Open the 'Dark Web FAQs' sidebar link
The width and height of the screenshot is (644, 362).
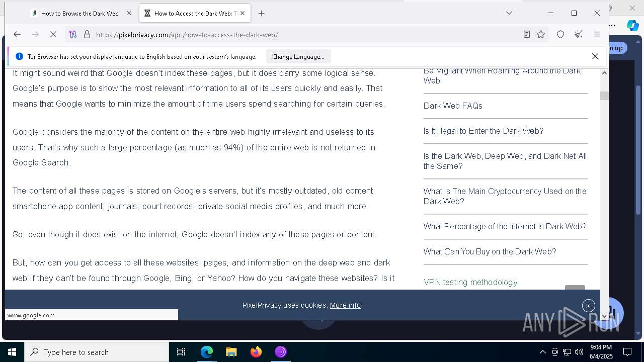tap(453, 106)
